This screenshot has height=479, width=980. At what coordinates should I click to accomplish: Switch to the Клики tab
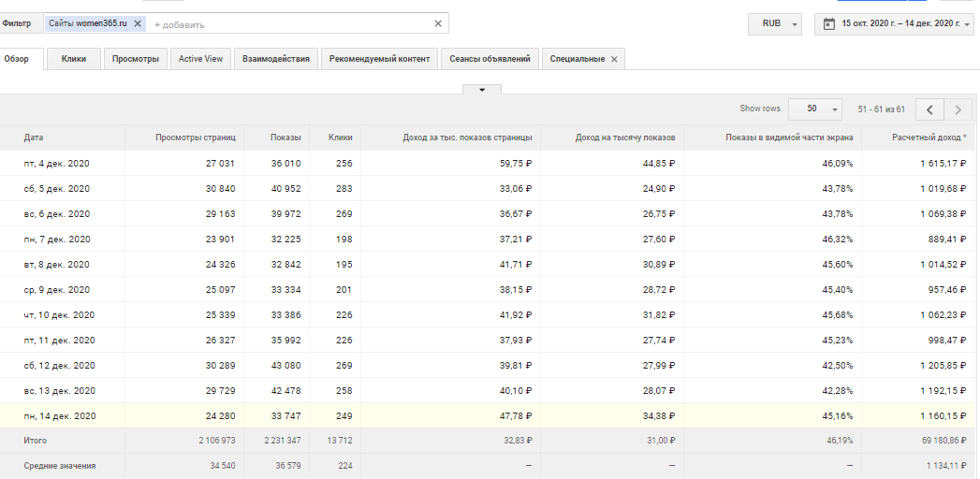[x=74, y=59]
